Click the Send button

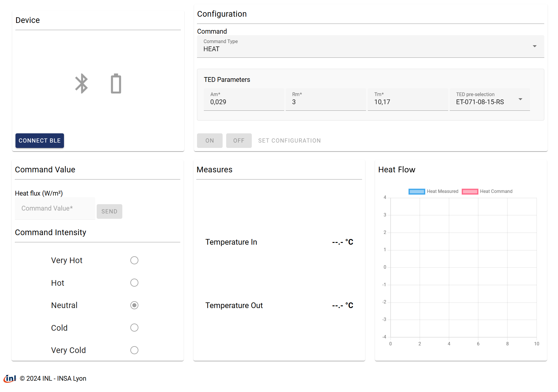pyautogui.click(x=109, y=212)
